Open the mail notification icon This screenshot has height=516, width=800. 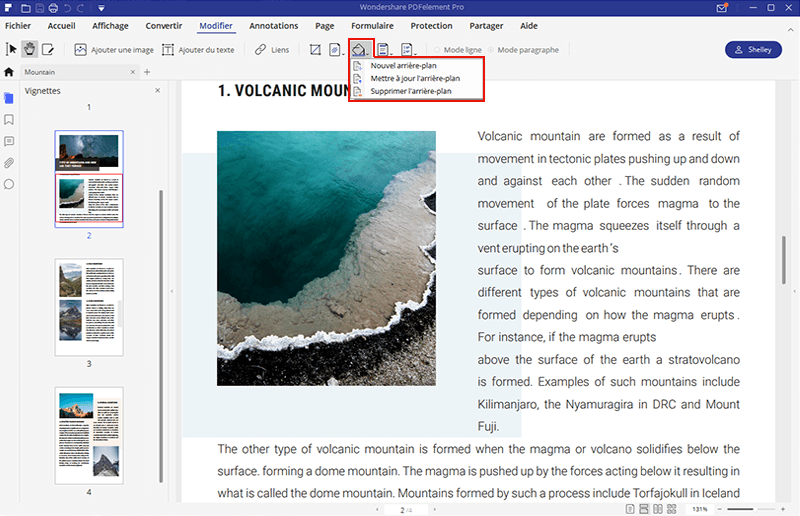coord(722,8)
